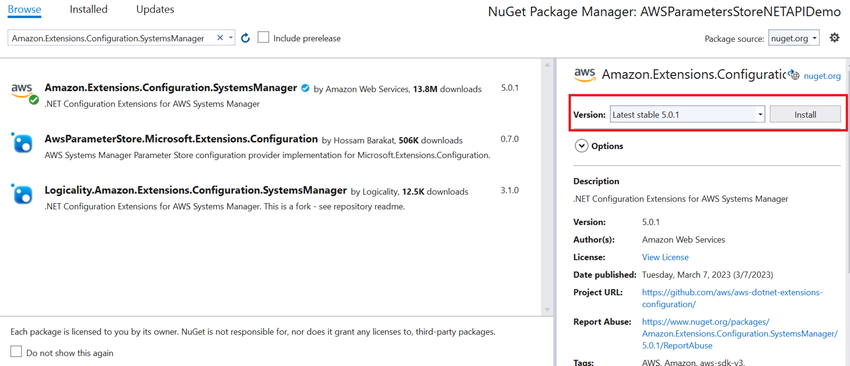Clear the search box with X icon

click(220, 38)
